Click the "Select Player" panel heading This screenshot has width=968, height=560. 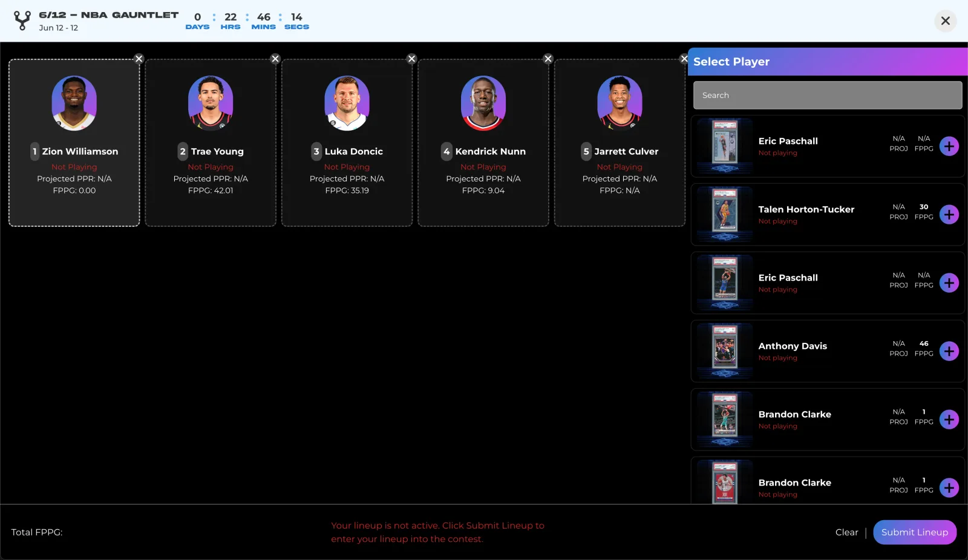pyautogui.click(x=731, y=62)
